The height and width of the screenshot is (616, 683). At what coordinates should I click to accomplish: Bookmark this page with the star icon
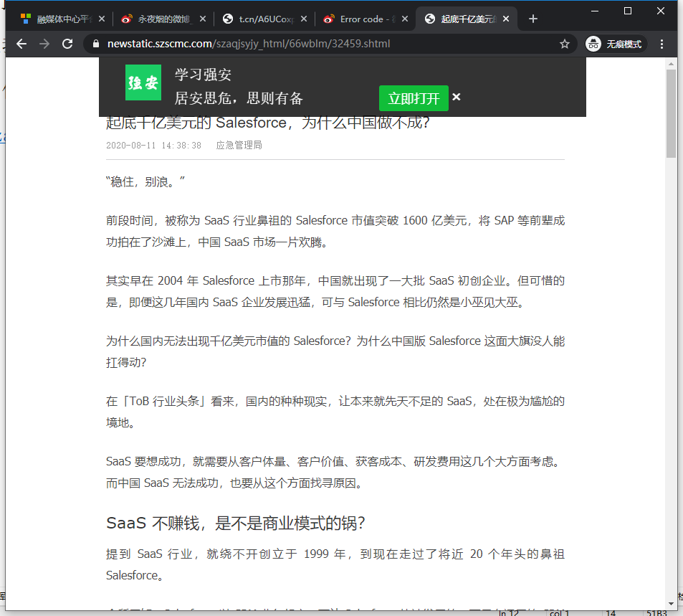[565, 44]
